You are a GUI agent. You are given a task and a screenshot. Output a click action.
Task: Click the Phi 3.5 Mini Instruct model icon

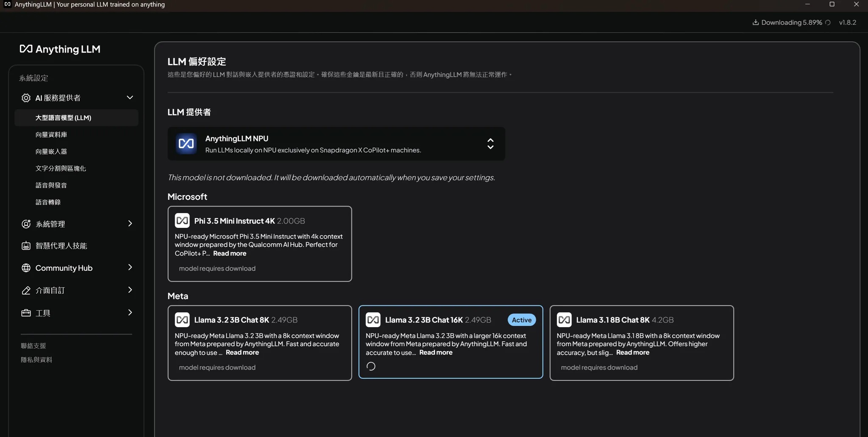(x=182, y=221)
